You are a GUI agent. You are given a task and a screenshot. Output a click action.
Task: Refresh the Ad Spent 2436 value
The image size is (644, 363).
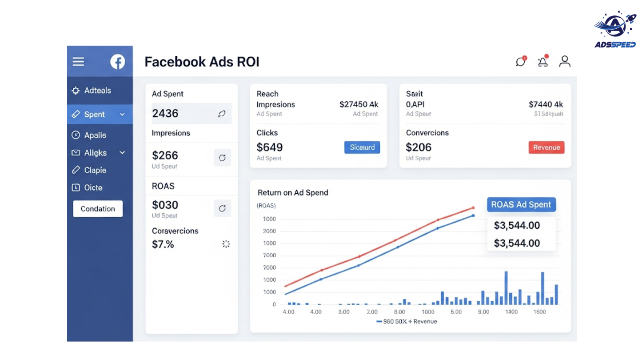(222, 114)
